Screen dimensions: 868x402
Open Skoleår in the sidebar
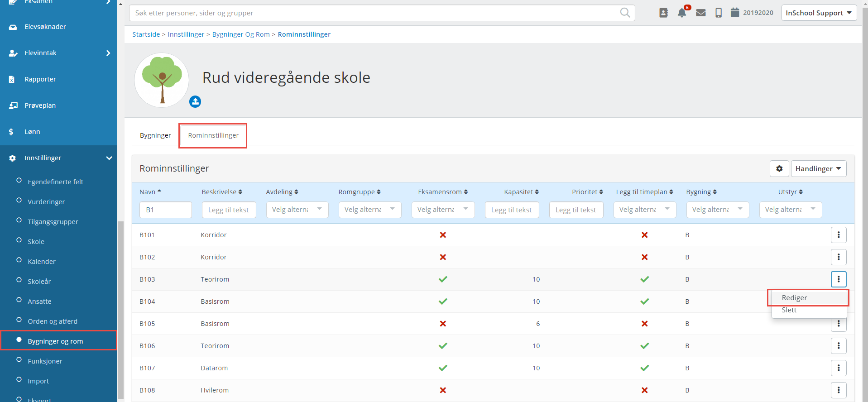39,282
